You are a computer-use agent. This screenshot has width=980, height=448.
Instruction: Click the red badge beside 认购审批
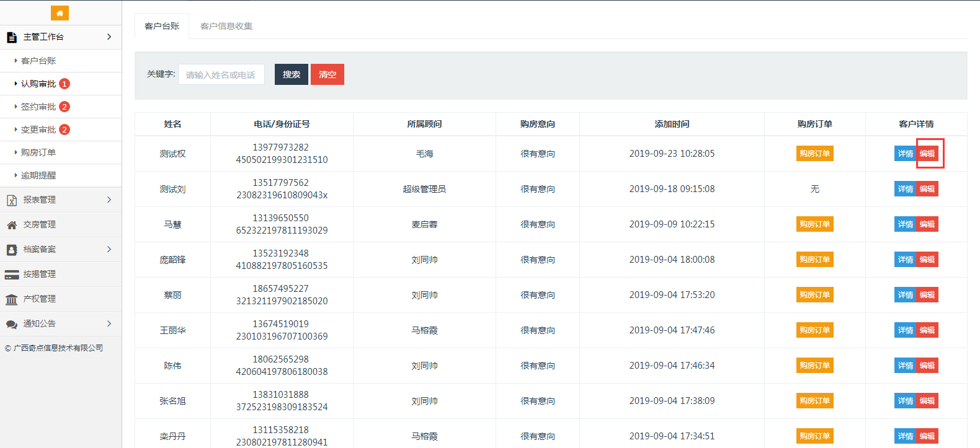[x=65, y=84]
